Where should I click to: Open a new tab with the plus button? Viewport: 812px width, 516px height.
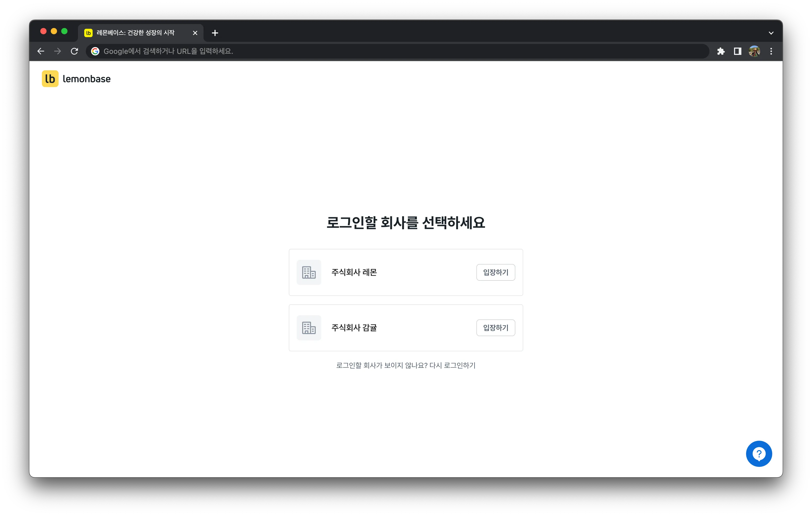pyautogui.click(x=215, y=33)
